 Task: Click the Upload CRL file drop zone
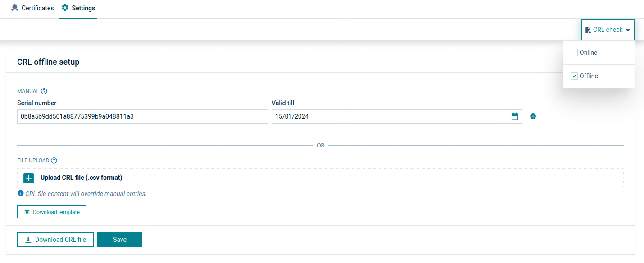tap(321, 178)
